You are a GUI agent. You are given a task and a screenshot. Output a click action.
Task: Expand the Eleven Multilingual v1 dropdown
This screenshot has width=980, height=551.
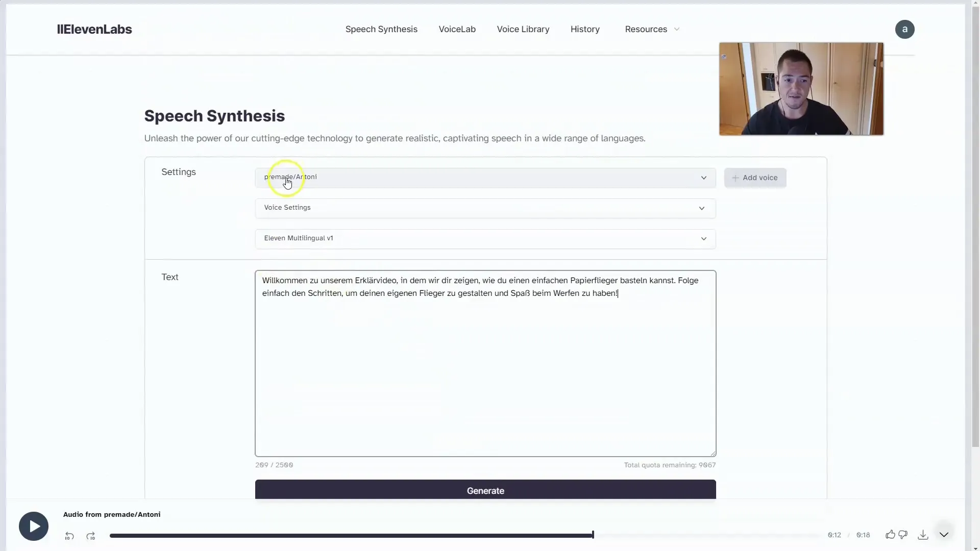coord(703,238)
